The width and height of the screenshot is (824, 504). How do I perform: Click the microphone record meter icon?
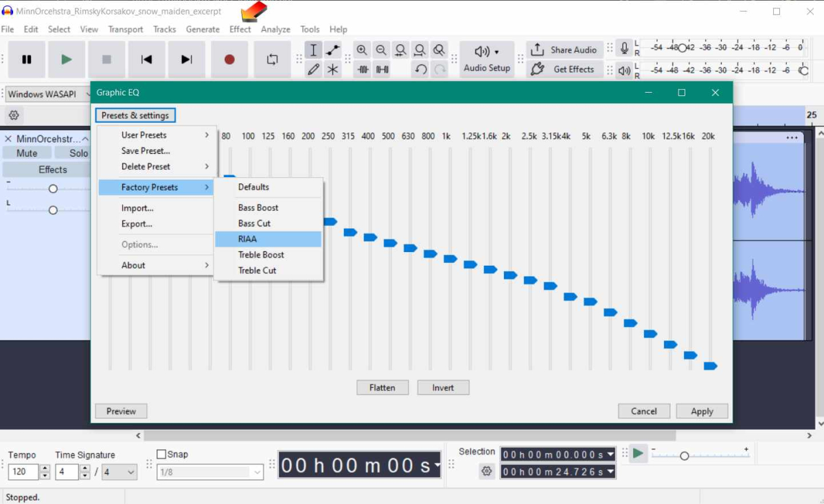pos(624,48)
